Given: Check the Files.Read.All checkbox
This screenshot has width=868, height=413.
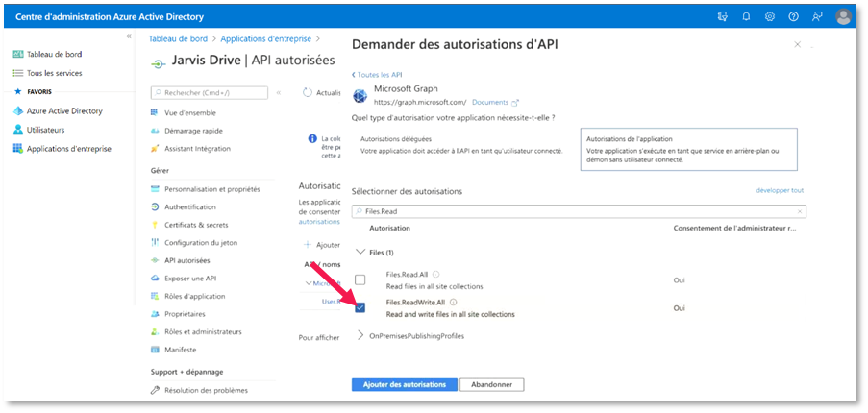Looking at the screenshot, I should click(360, 279).
